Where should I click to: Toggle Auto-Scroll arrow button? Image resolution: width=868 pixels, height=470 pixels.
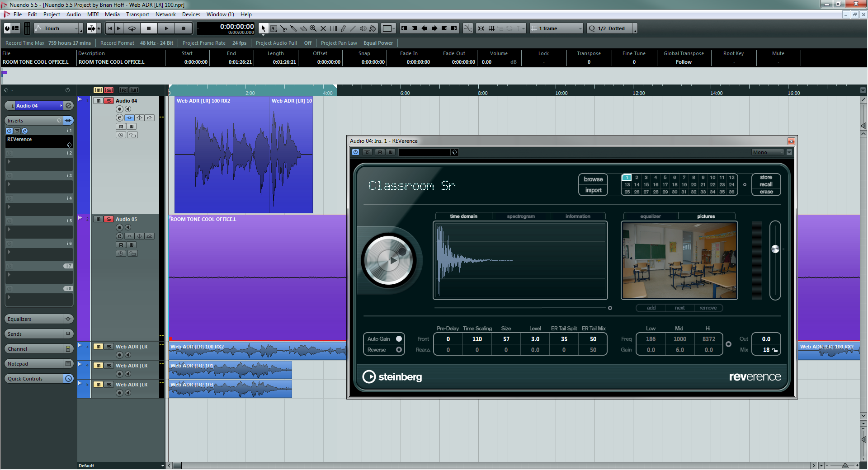coord(92,28)
